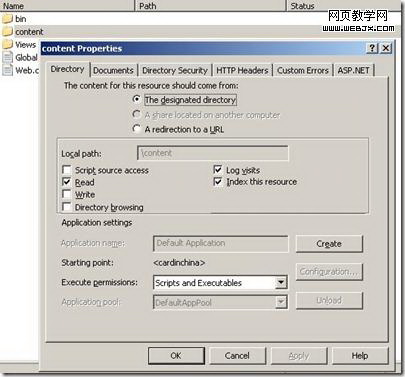Click 'Application settings' label

pos(97,223)
